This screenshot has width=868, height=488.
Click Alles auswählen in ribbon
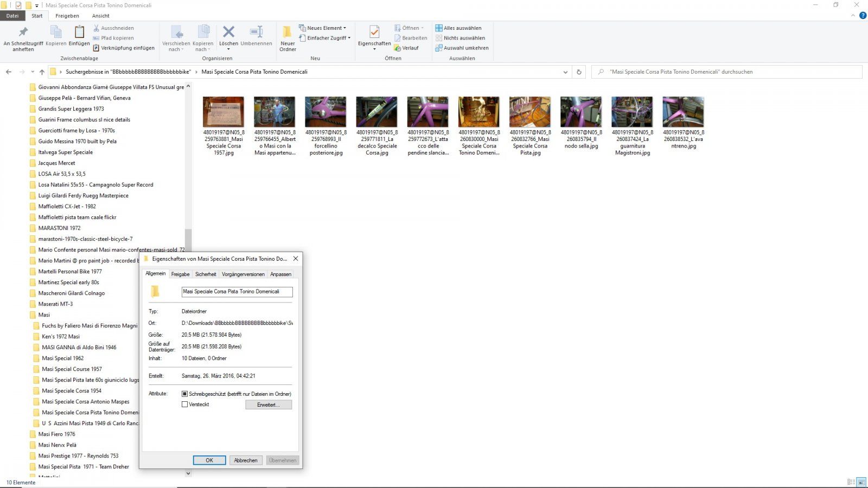pyautogui.click(x=458, y=28)
